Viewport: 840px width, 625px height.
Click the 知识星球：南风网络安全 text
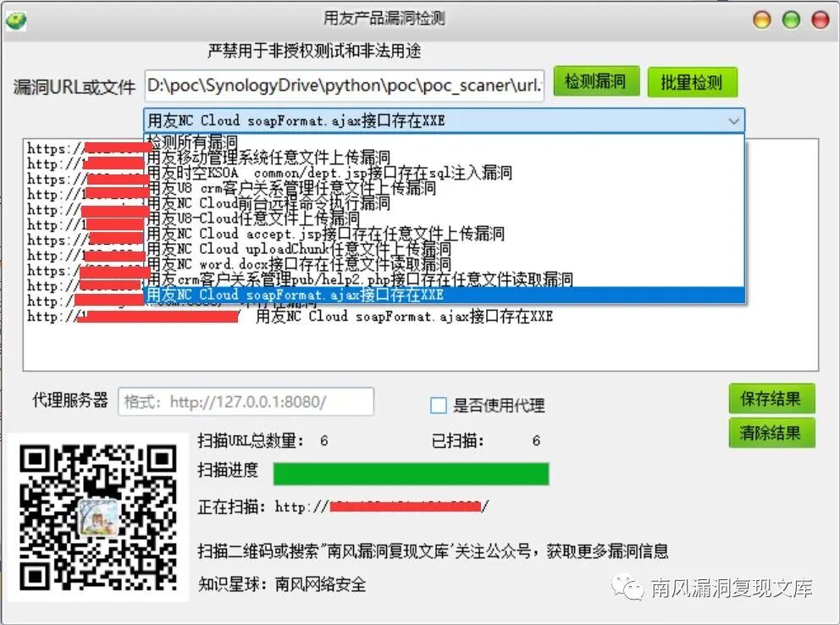tap(282, 584)
